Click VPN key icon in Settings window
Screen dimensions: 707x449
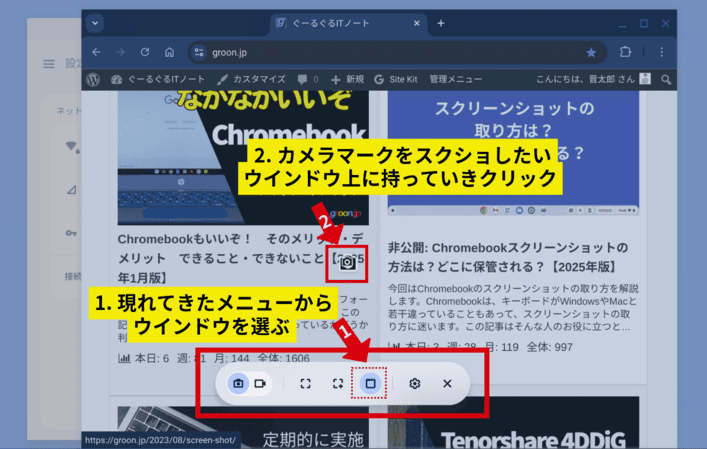pyautogui.click(x=71, y=233)
